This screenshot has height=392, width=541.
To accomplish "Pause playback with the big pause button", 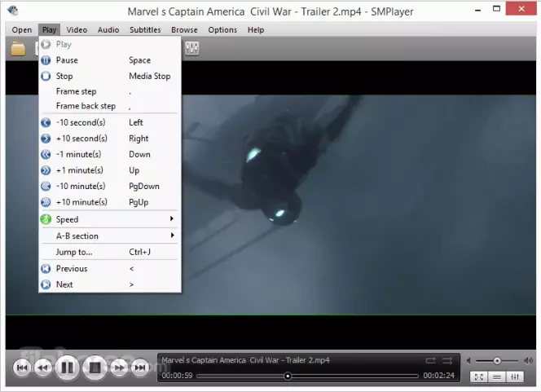I will pos(67,368).
